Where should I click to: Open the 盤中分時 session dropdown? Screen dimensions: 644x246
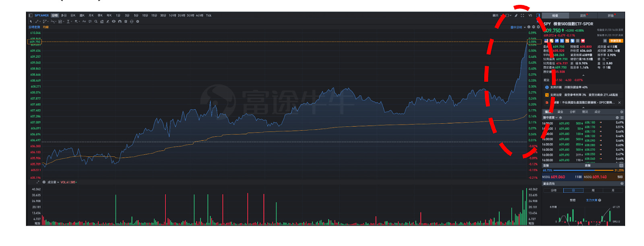point(518,27)
